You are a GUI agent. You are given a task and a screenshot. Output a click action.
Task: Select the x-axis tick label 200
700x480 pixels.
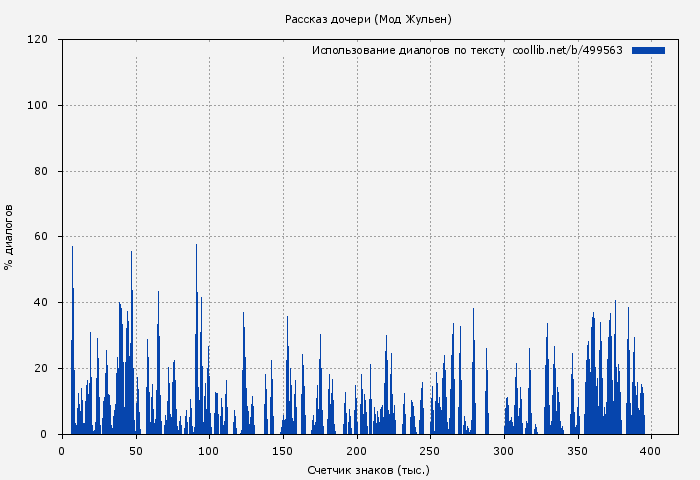[357, 451]
